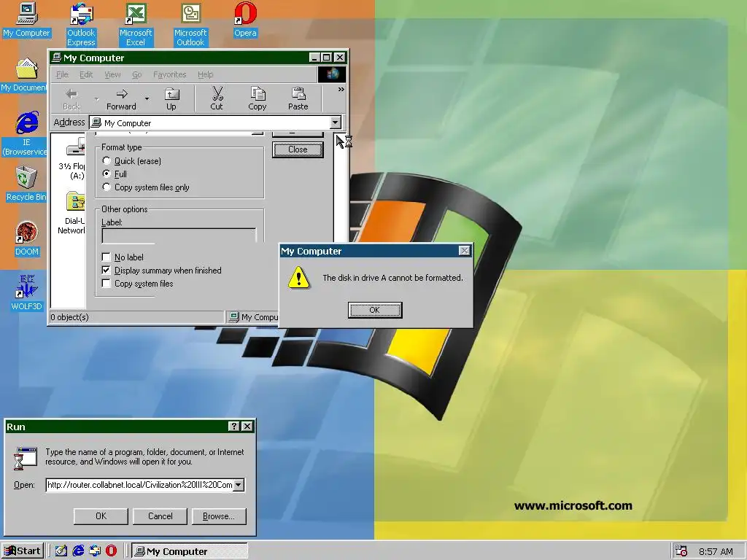Click the Back toolbar arrow

coord(71,99)
